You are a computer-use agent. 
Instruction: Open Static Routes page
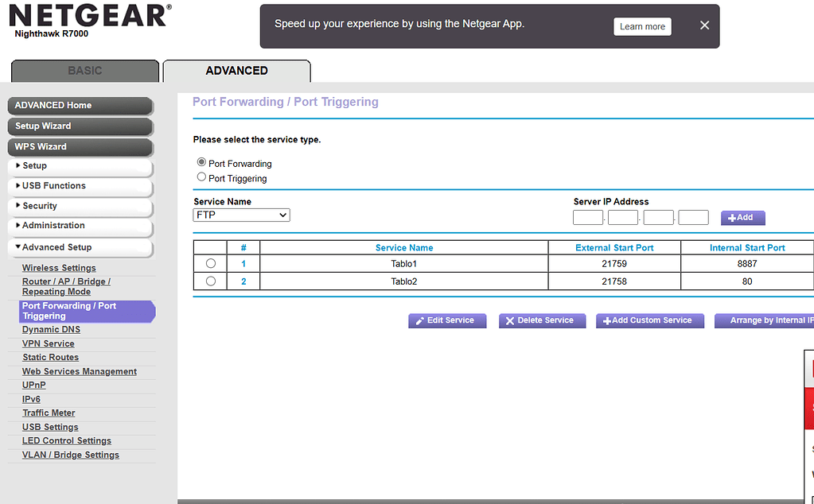(50, 357)
